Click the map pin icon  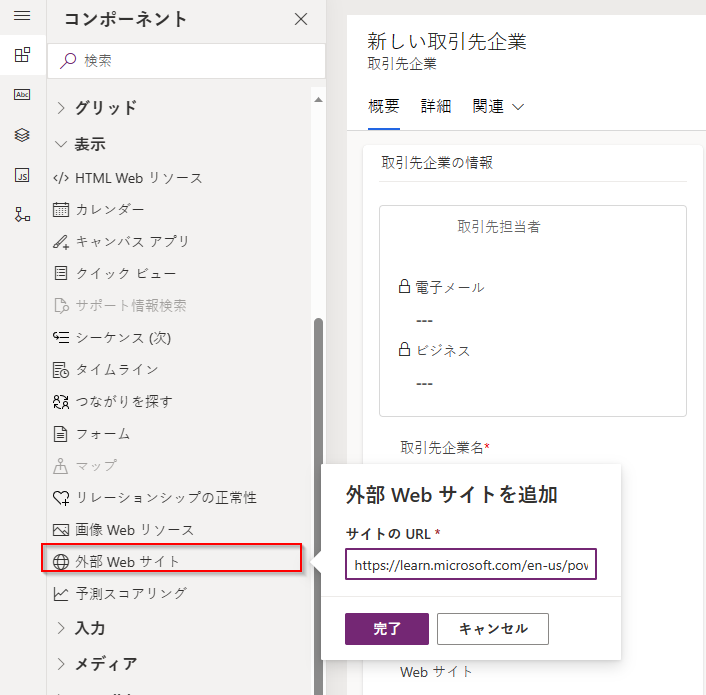(x=60, y=466)
